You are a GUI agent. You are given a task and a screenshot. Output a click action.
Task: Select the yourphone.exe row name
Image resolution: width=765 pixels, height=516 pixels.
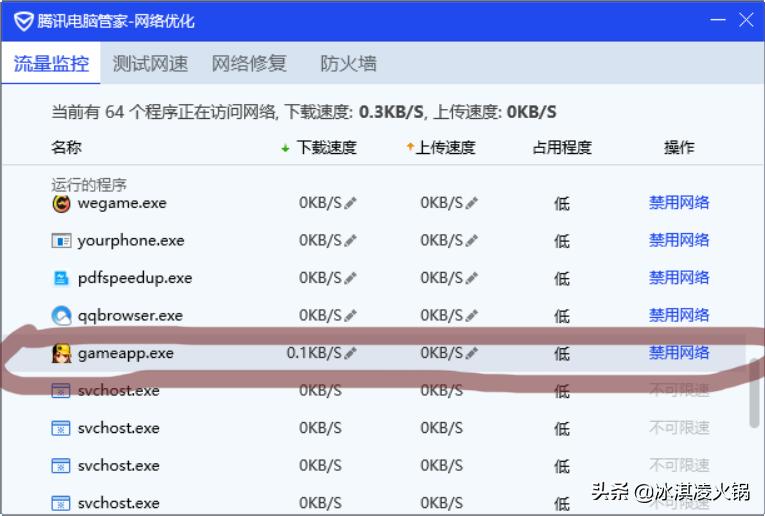click(x=131, y=240)
